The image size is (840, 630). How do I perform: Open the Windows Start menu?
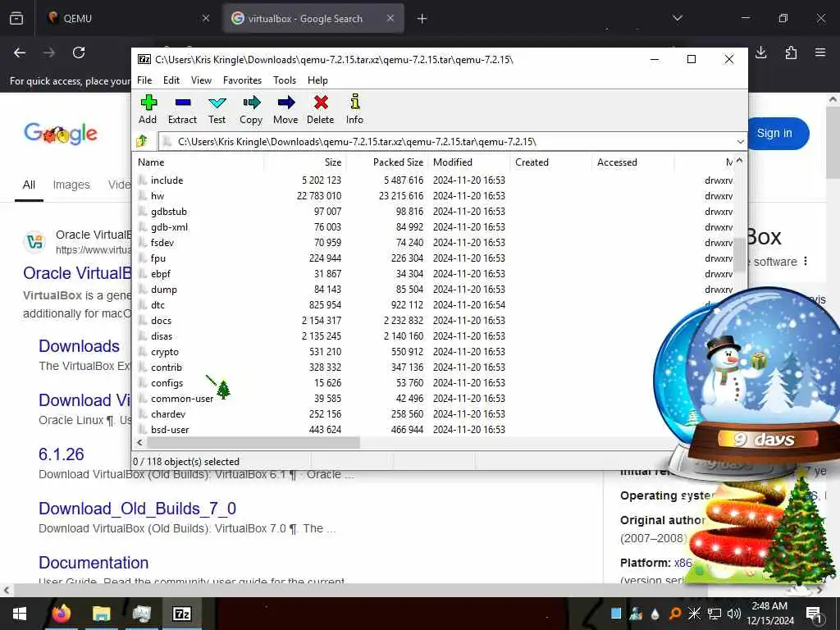pyautogui.click(x=20, y=614)
